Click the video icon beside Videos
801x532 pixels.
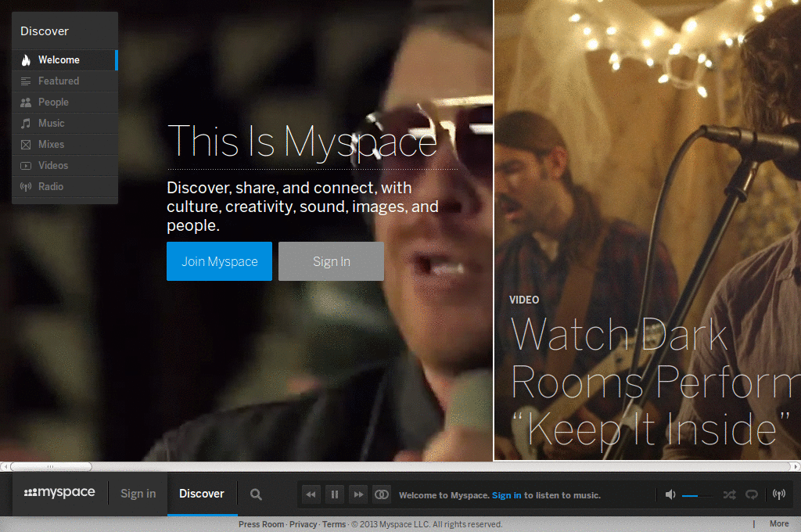[26, 166]
